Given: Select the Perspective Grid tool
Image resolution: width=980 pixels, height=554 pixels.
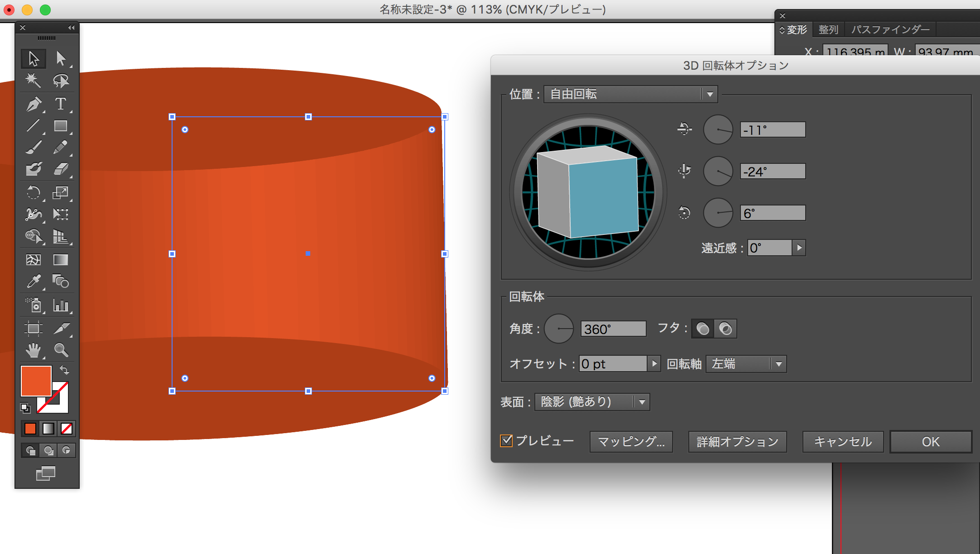Looking at the screenshot, I should (61, 236).
